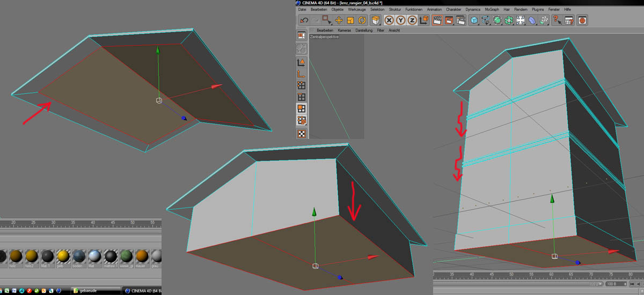This screenshot has width=644, height=295.
Task: Switch to gebaeude window in taskbar
Action: tap(90, 290)
